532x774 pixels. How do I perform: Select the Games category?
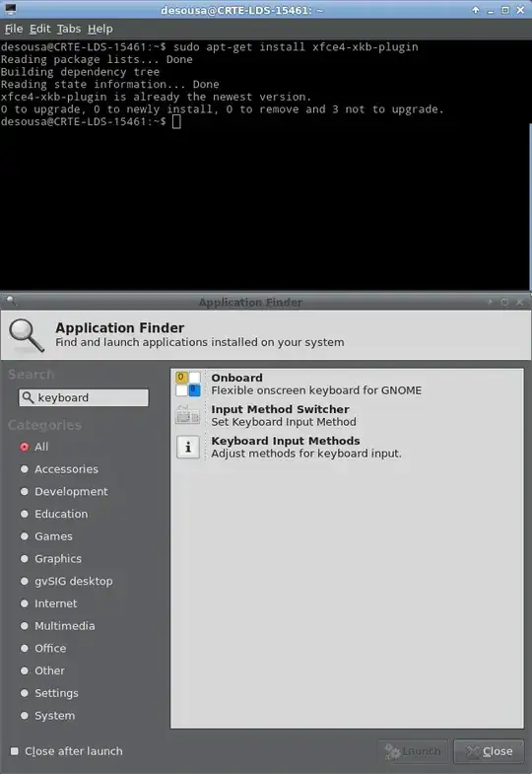46,536
